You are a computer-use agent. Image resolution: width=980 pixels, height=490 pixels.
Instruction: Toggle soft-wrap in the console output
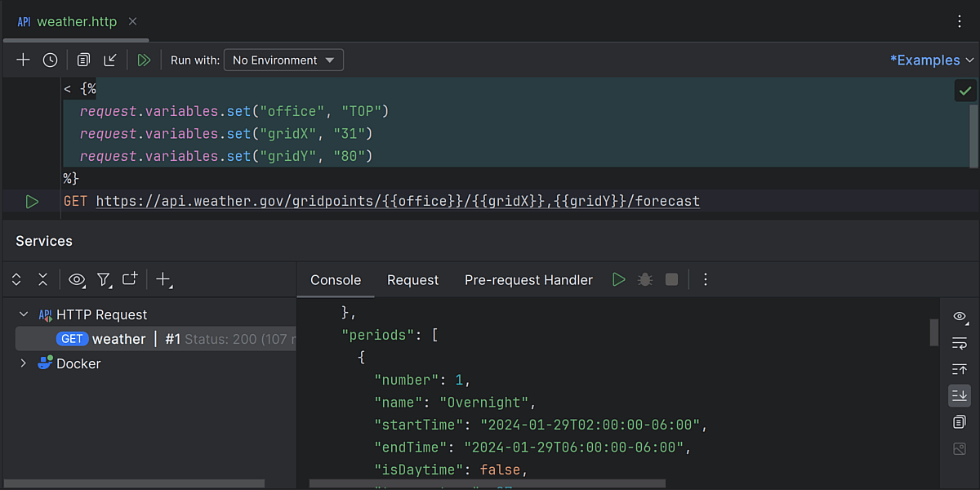(x=960, y=343)
